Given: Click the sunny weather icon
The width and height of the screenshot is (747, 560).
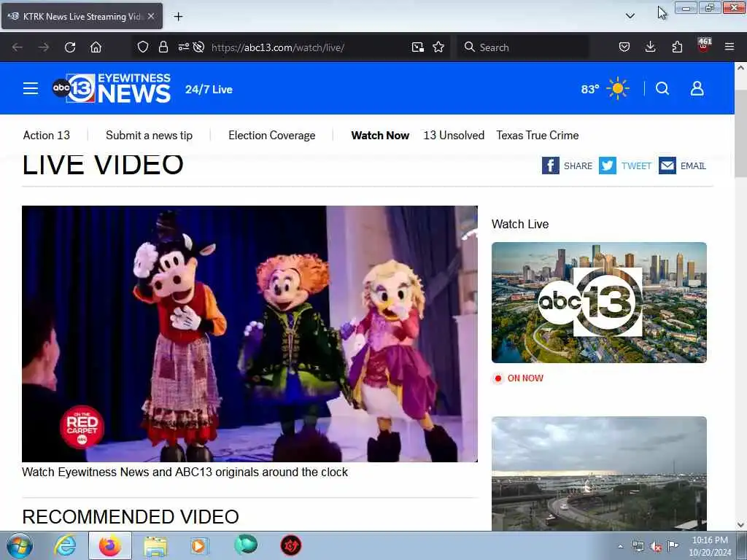Looking at the screenshot, I should click(x=618, y=88).
